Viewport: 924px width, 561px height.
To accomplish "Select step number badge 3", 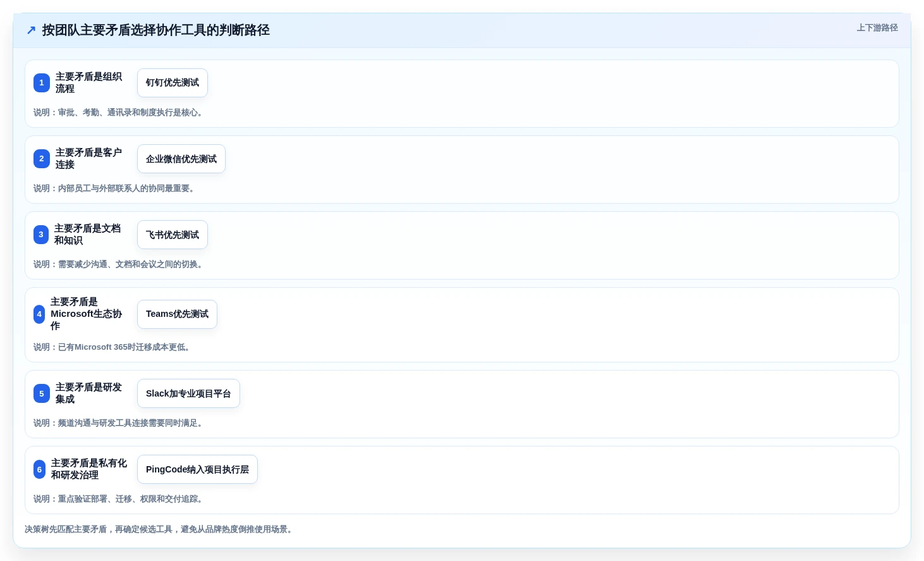I will coord(41,235).
